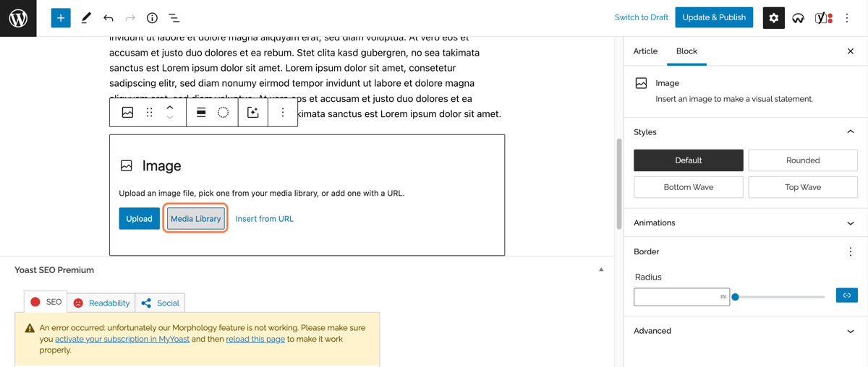Select the Tools pencil icon
868x367 pixels.
coord(86,18)
